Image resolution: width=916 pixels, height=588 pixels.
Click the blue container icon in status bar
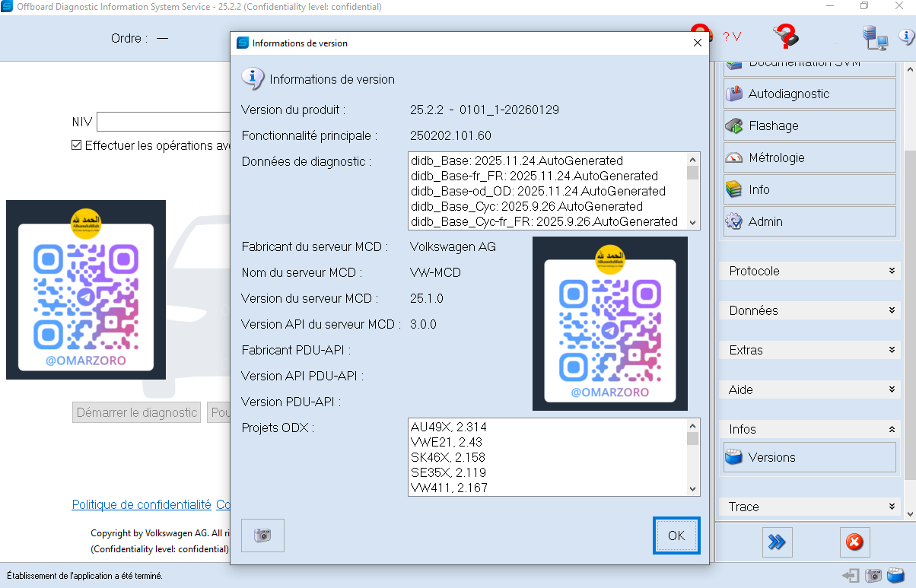coord(896,575)
